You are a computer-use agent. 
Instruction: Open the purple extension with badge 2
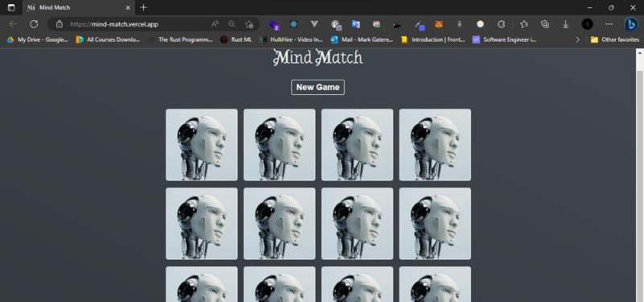click(274, 25)
